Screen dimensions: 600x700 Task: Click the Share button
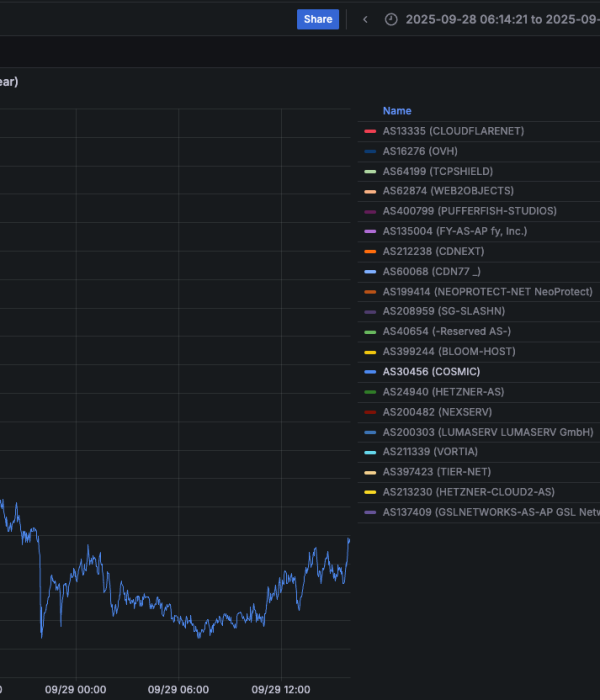[317, 19]
